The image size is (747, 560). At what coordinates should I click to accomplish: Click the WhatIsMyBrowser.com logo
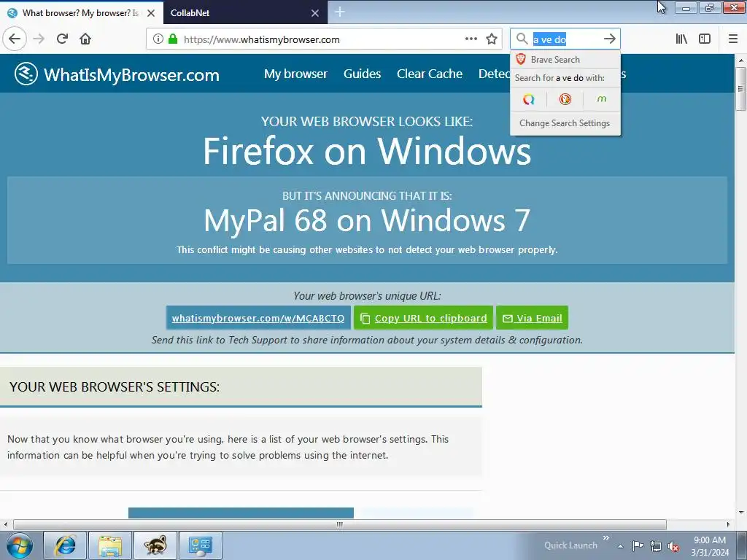tap(117, 74)
